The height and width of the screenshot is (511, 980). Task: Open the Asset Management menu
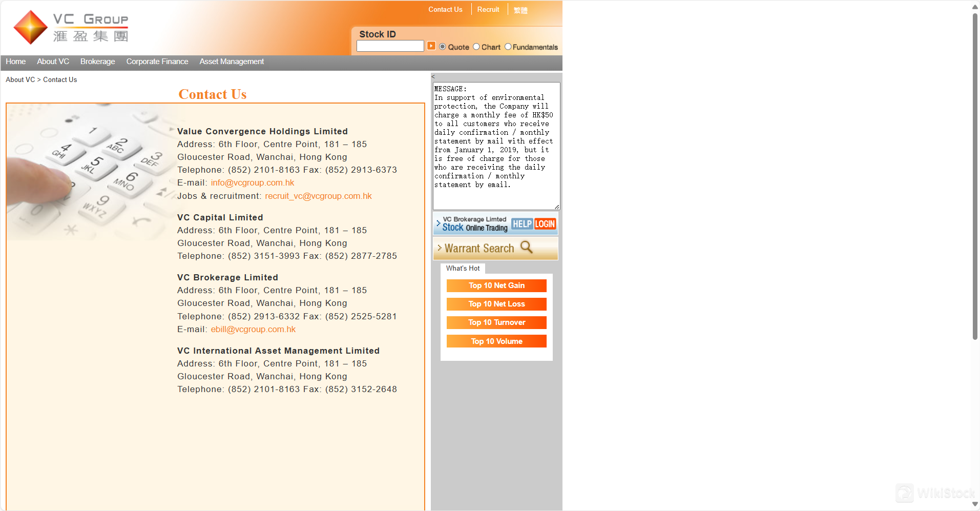click(232, 62)
